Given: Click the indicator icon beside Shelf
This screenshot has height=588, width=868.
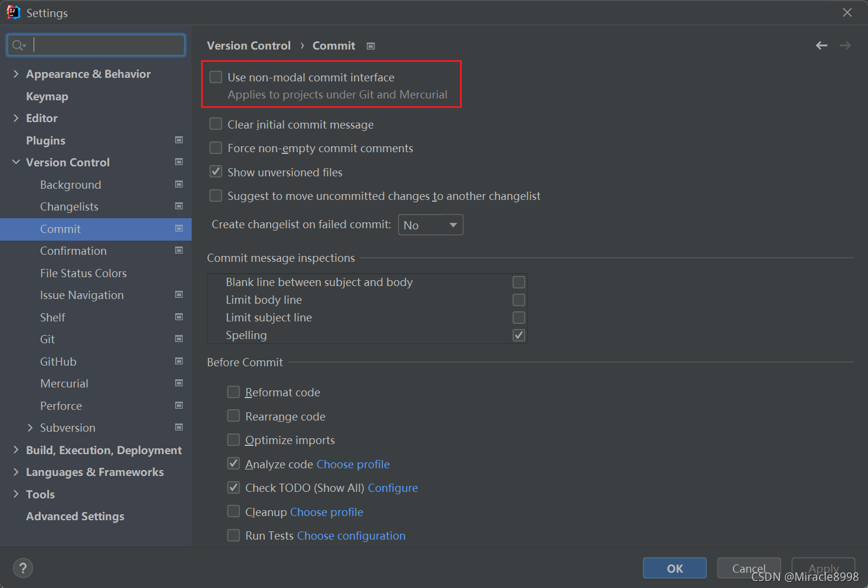Looking at the screenshot, I should [179, 317].
